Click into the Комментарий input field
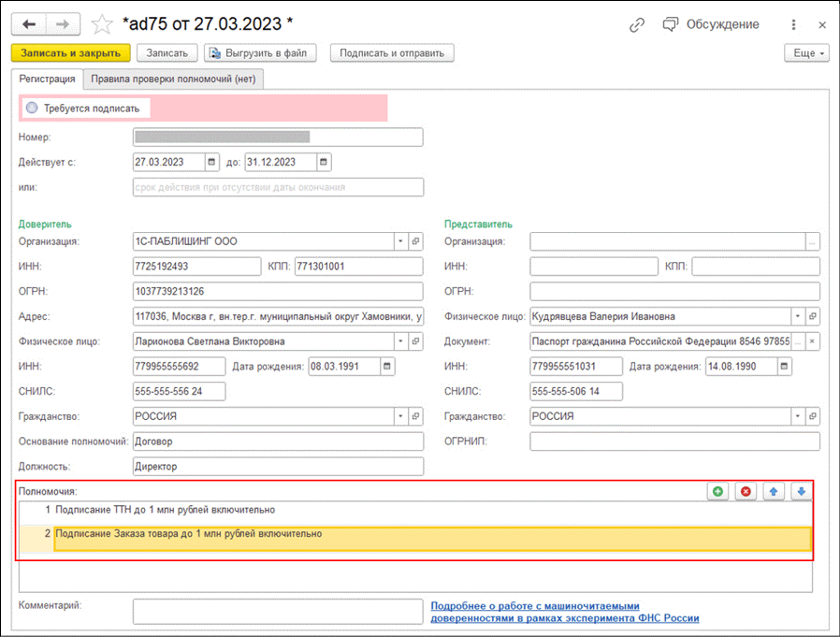Viewport: 840px width, 637px height. [278, 611]
